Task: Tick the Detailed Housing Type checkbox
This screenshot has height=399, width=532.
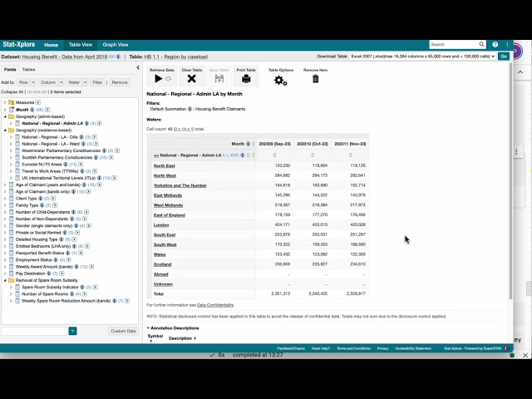Action: pyautogui.click(x=11, y=239)
